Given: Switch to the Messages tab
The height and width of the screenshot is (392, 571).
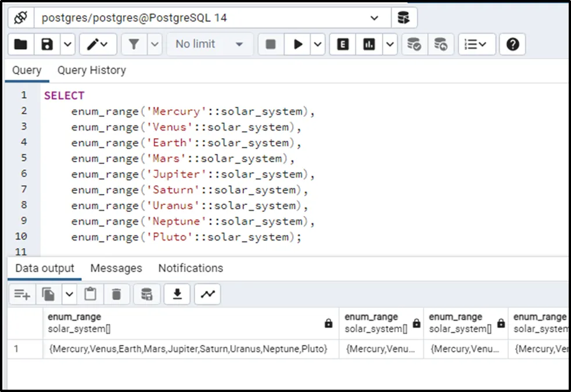Looking at the screenshot, I should point(116,268).
